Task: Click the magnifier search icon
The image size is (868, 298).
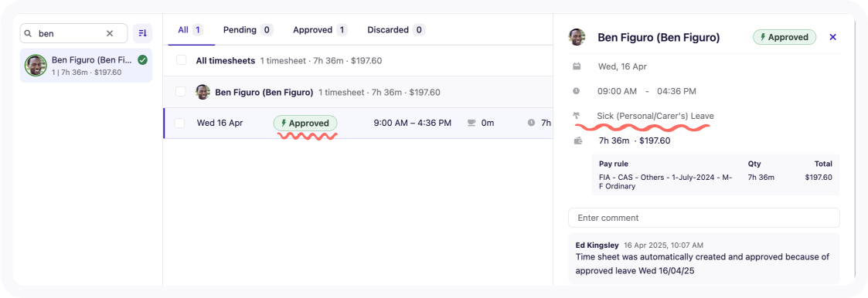Action: pos(29,33)
